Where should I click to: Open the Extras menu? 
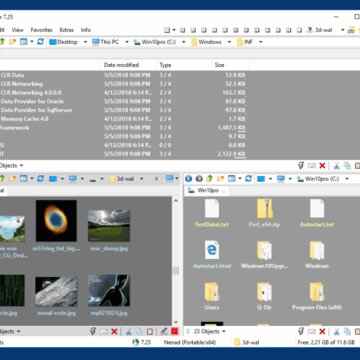point(67,30)
